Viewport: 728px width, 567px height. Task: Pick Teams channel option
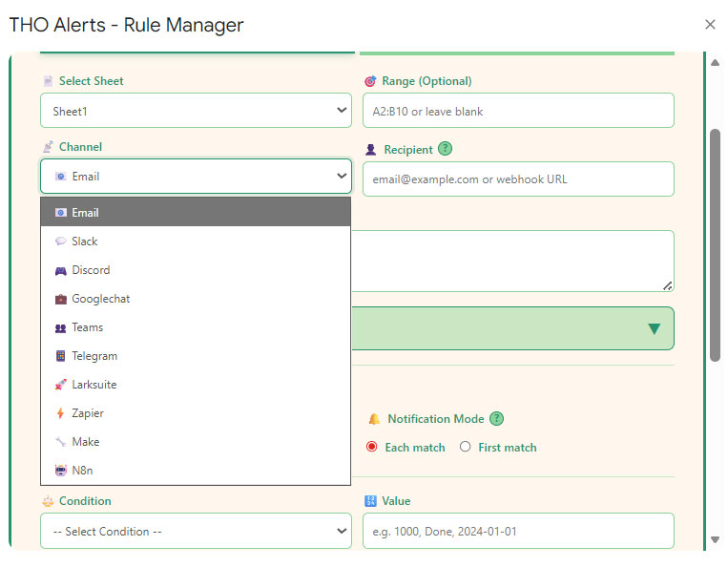point(196,327)
